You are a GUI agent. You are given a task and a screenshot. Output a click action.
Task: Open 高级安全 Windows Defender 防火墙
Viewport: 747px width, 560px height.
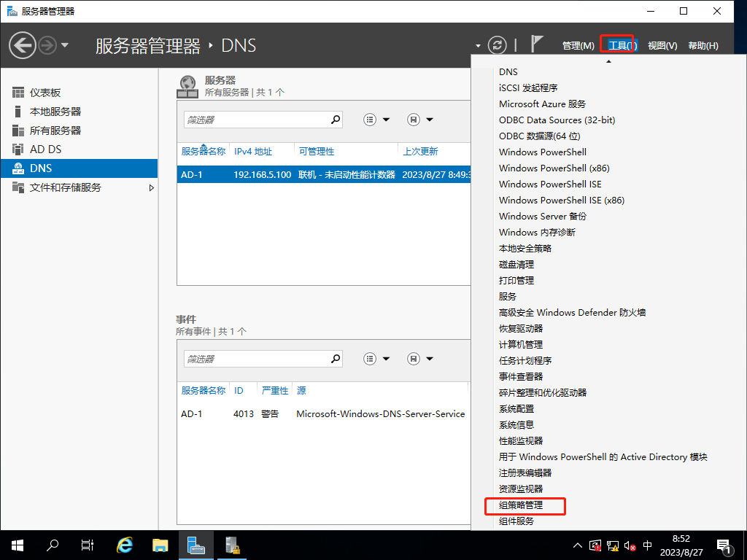(572, 312)
